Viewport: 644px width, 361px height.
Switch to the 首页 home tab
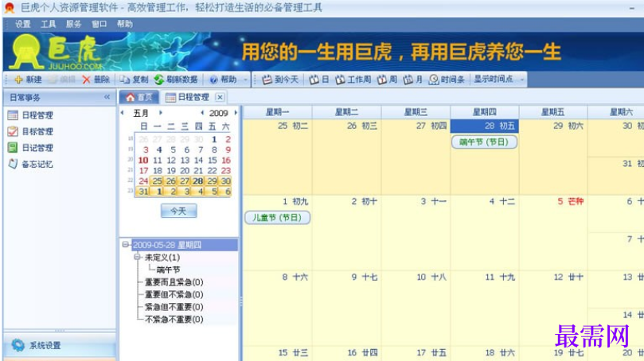click(139, 97)
